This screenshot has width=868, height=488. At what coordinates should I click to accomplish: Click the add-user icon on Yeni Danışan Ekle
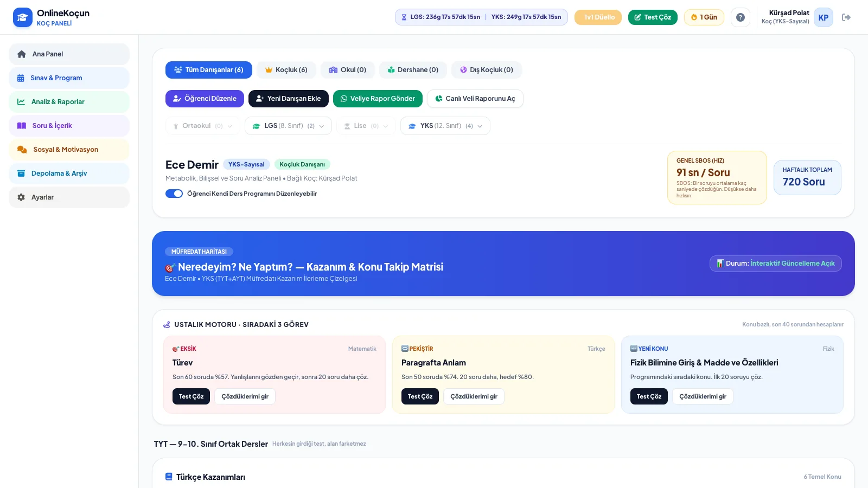point(260,99)
